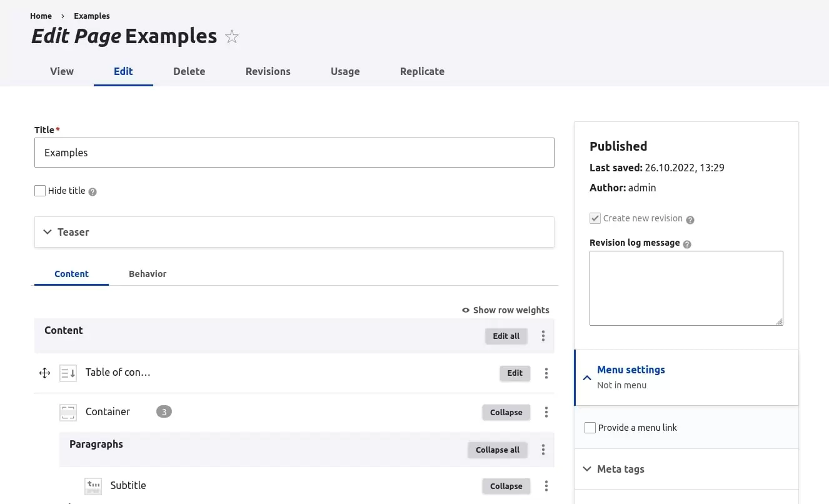Click the star bookmark icon beside the page title
The height and width of the screenshot is (504, 829).
231,37
